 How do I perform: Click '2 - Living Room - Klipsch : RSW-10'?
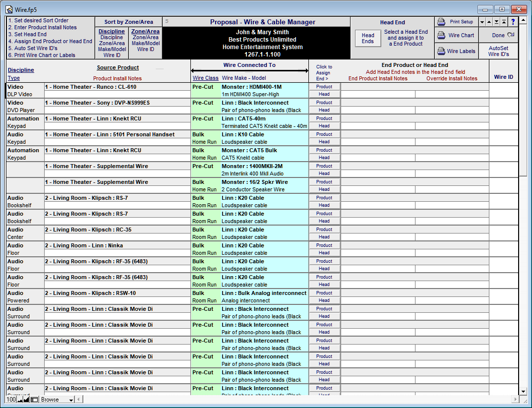(90, 293)
